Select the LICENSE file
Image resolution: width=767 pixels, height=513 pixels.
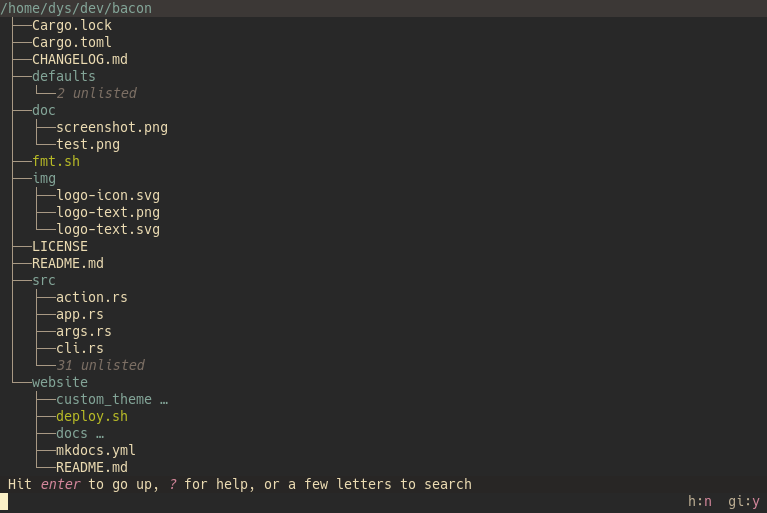(x=60, y=246)
